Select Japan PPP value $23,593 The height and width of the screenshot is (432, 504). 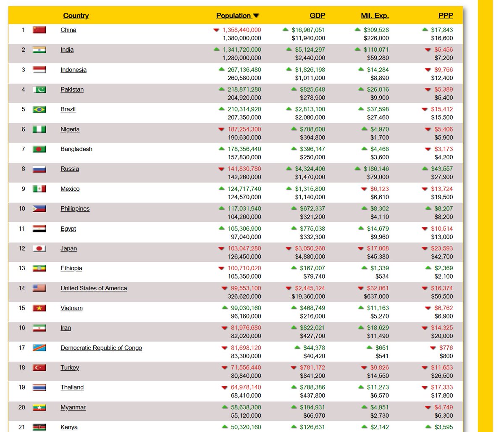click(442, 249)
